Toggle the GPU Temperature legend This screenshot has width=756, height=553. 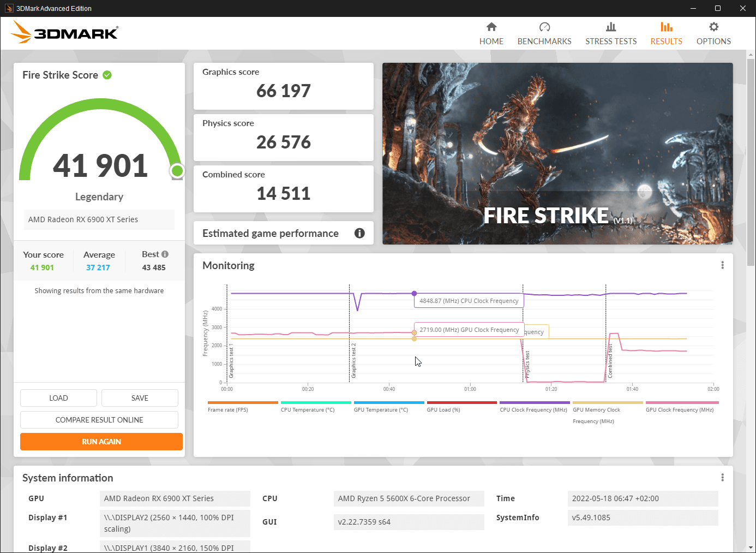(389, 407)
